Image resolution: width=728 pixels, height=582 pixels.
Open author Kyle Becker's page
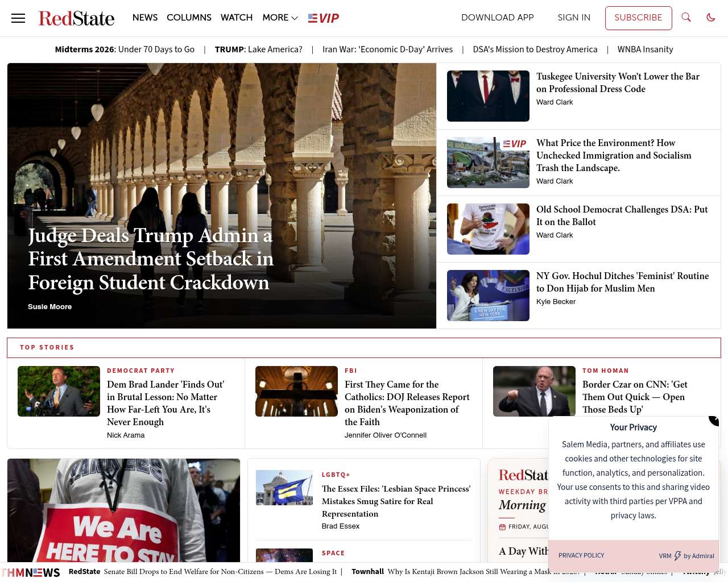[556, 302]
